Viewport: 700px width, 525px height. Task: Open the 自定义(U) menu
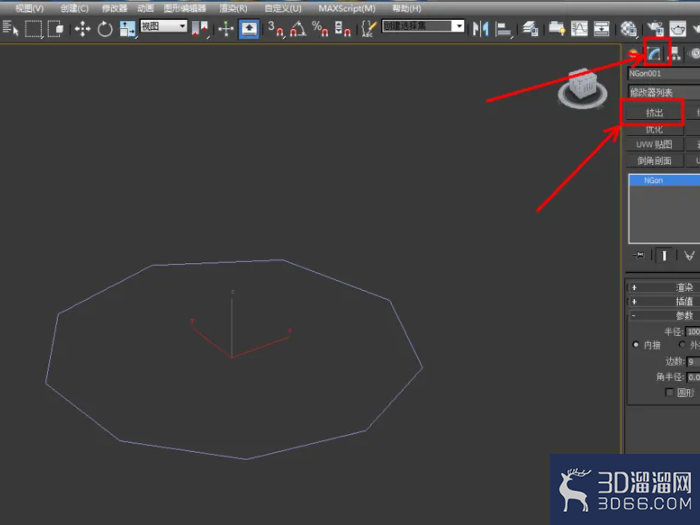(283, 8)
